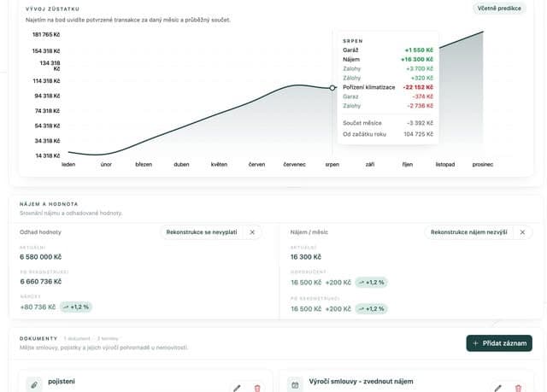Click the 'září' axis label

pyautogui.click(x=370, y=164)
